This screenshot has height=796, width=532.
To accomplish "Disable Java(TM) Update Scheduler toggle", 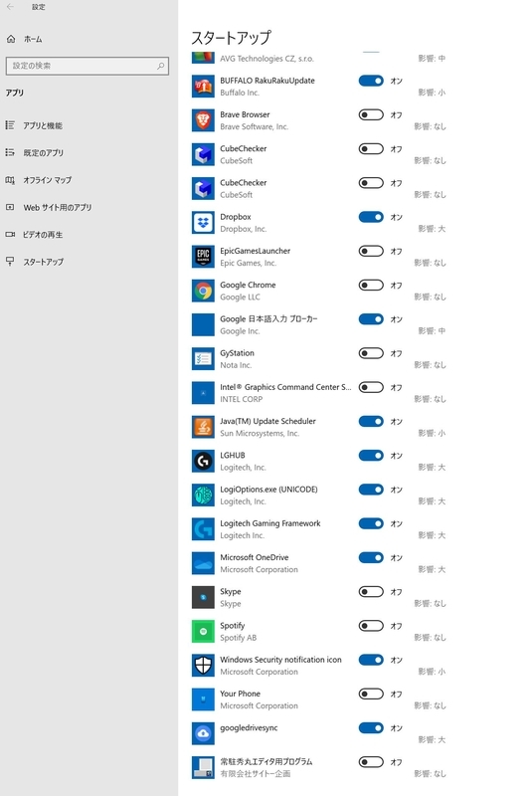I will [x=371, y=421].
